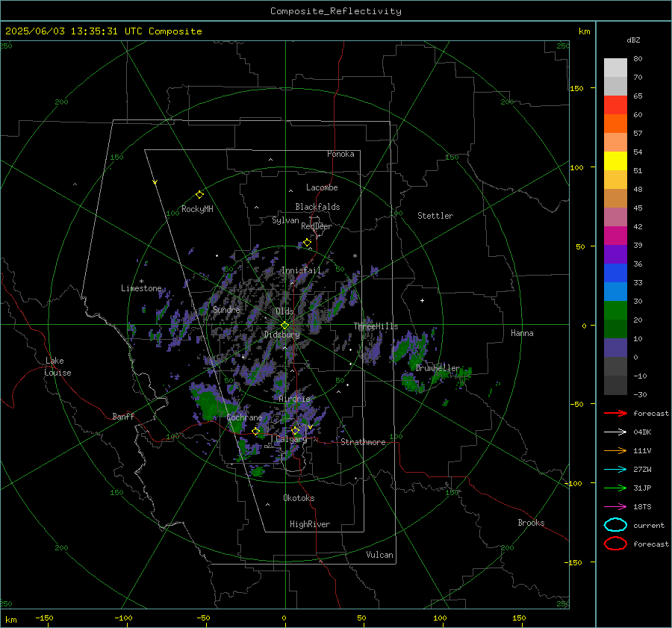
Task: Click the Cochrane city label
Action: point(244,417)
